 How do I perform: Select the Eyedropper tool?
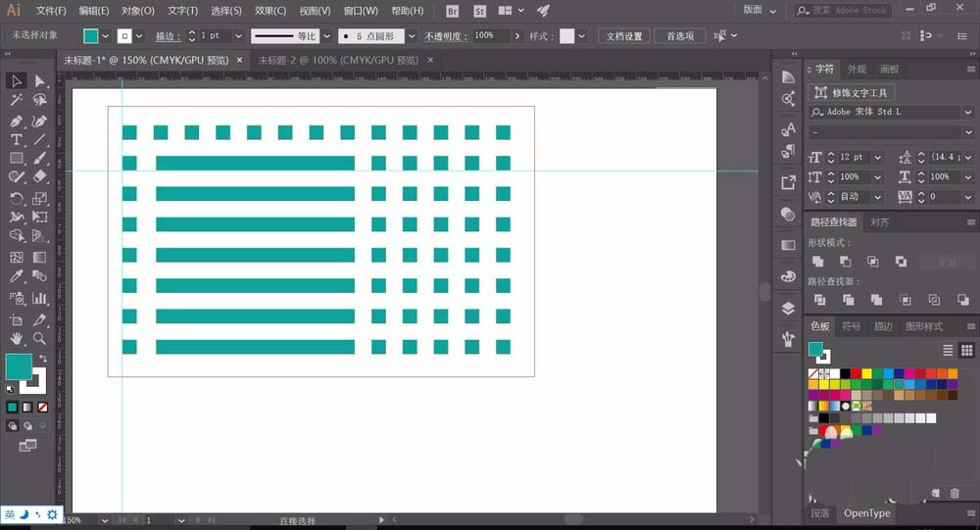click(17, 275)
